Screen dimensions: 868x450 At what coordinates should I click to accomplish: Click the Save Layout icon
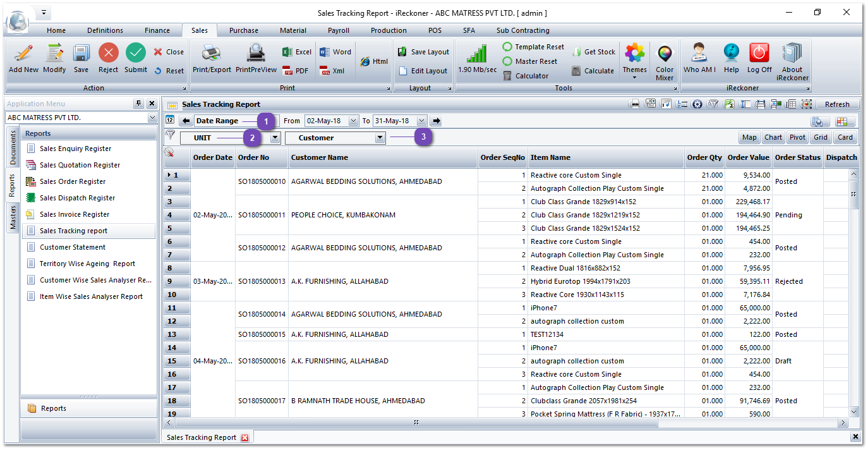coord(424,52)
